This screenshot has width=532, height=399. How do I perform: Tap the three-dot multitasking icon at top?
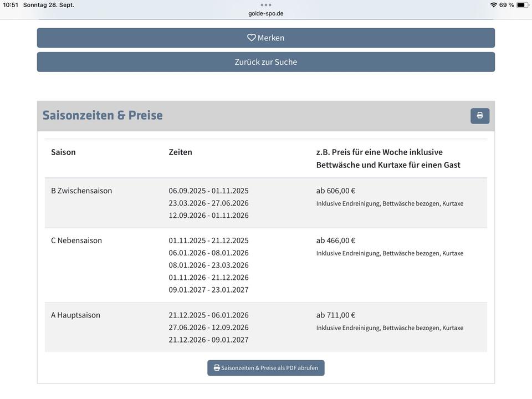click(266, 5)
